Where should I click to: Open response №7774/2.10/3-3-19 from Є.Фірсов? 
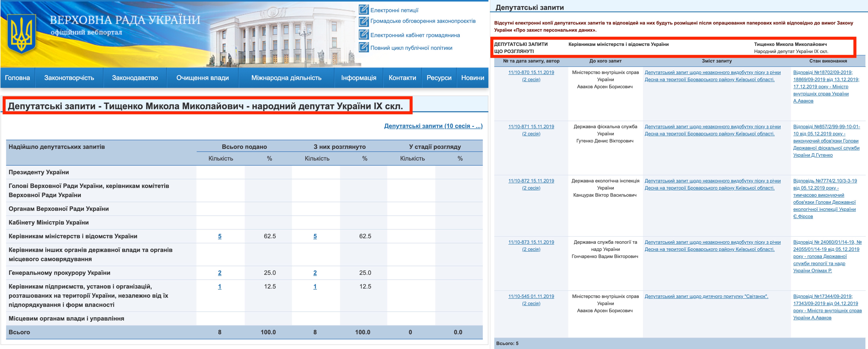(x=825, y=199)
